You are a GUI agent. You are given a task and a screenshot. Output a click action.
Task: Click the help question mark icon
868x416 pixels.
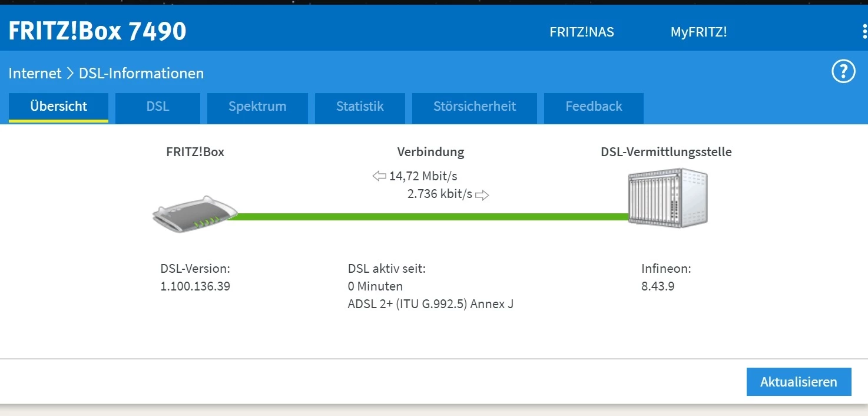pyautogui.click(x=843, y=72)
